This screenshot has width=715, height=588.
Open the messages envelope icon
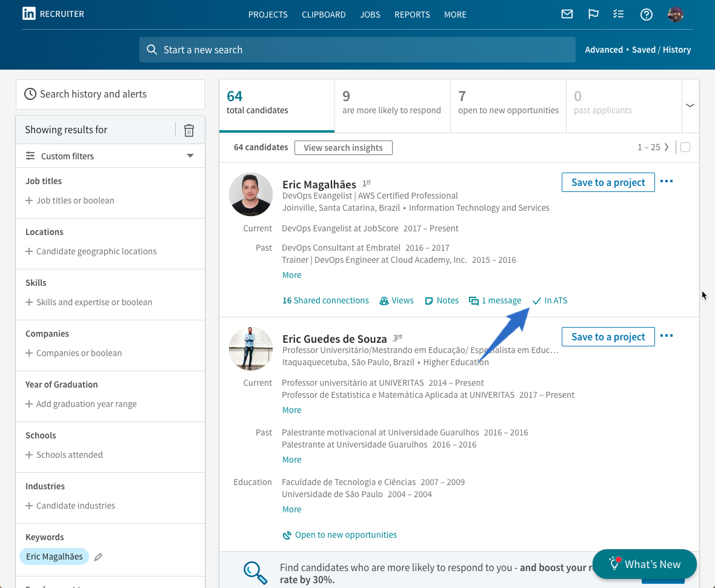pyautogui.click(x=567, y=14)
